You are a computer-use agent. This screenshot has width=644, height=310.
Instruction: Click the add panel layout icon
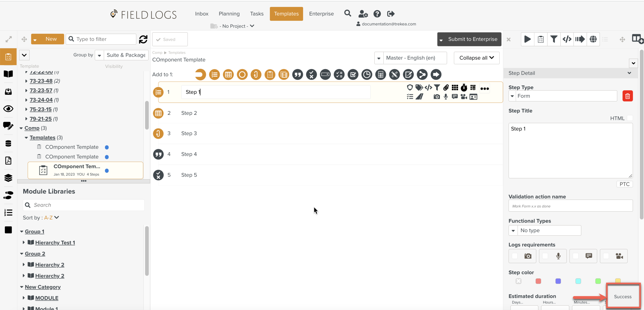tap(638, 39)
